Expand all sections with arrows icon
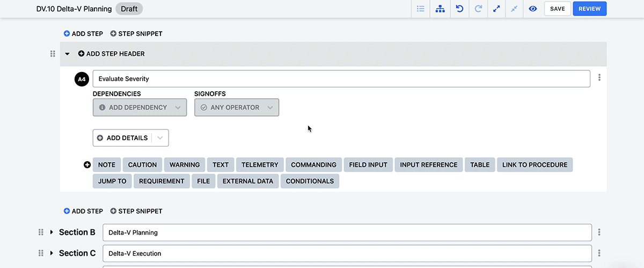Image resolution: width=644 pixels, height=268 pixels. [496, 9]
